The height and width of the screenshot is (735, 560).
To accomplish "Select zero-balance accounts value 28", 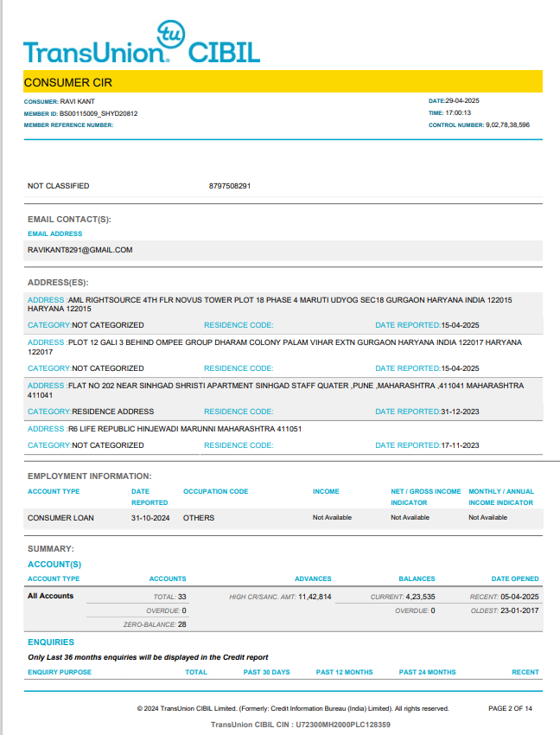I will [182, 624].
